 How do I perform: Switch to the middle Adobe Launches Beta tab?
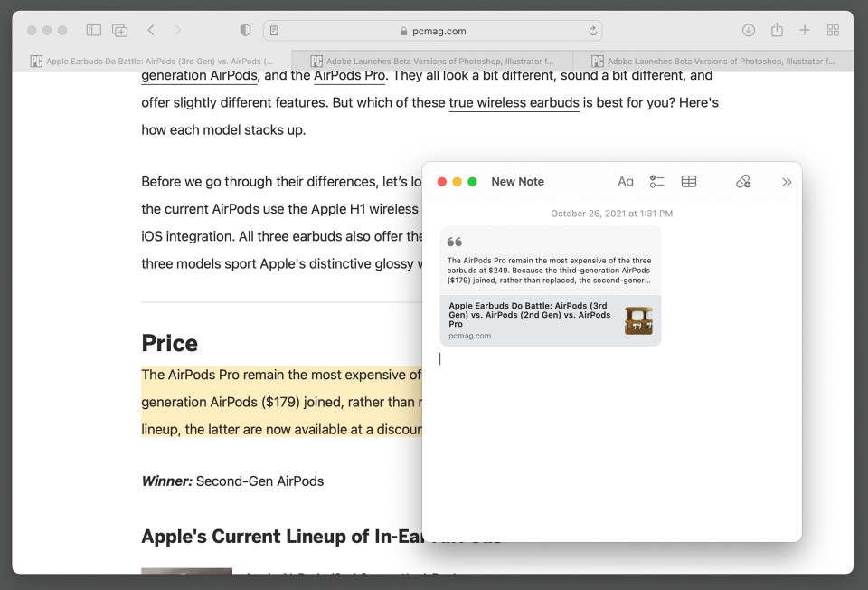tap(432, 62)
